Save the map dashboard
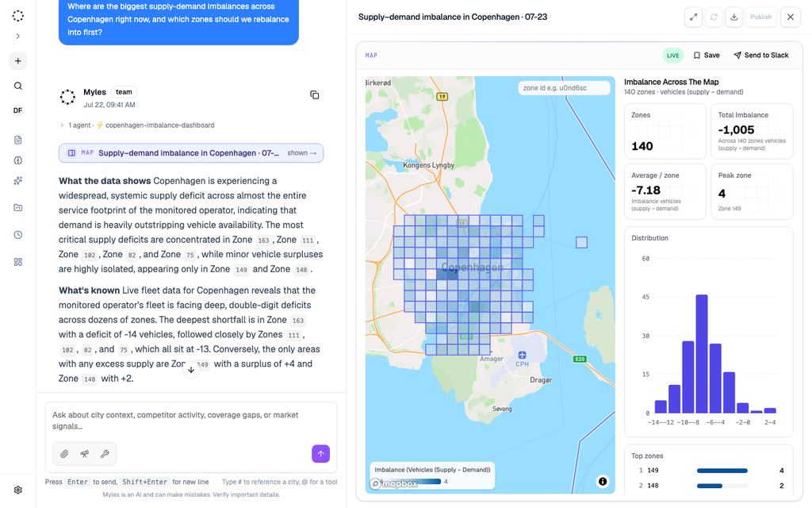The height and width of the screenshot is (508, 812). pos(707,56)
